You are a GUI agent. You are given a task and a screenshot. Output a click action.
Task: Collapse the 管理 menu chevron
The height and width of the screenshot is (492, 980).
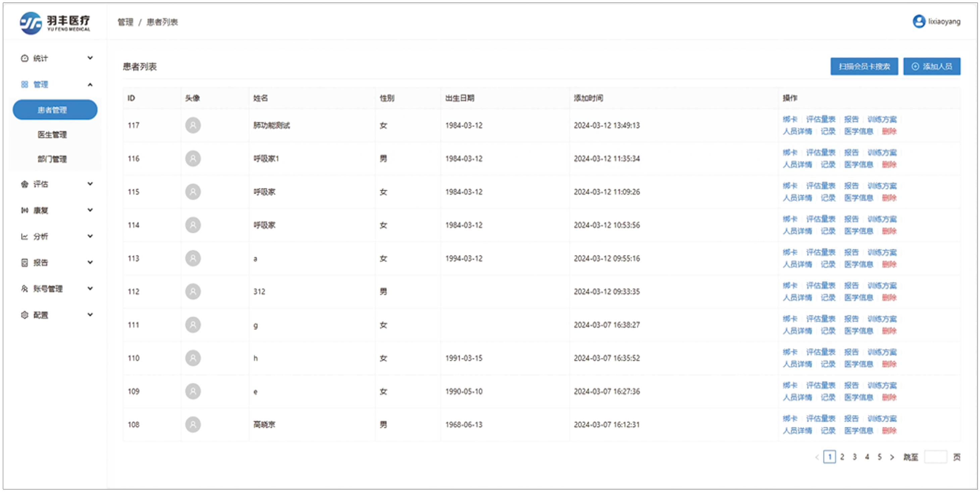[90, 85]
